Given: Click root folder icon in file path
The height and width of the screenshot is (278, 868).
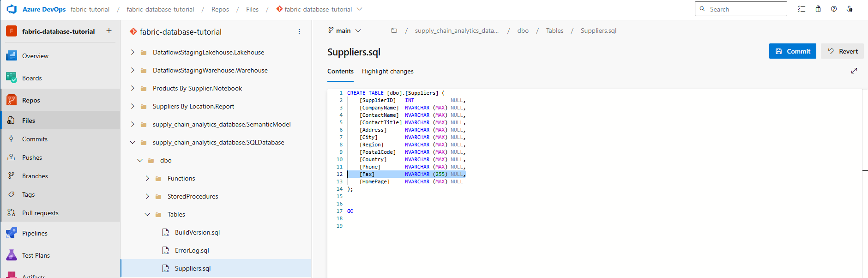Looking at the screenshot, I should [394, 31].
